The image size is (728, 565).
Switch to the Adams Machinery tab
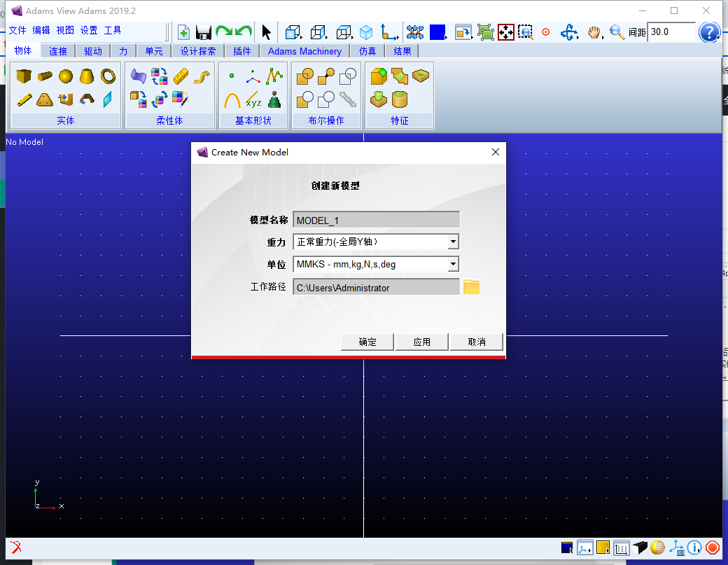tap(304, 51)
